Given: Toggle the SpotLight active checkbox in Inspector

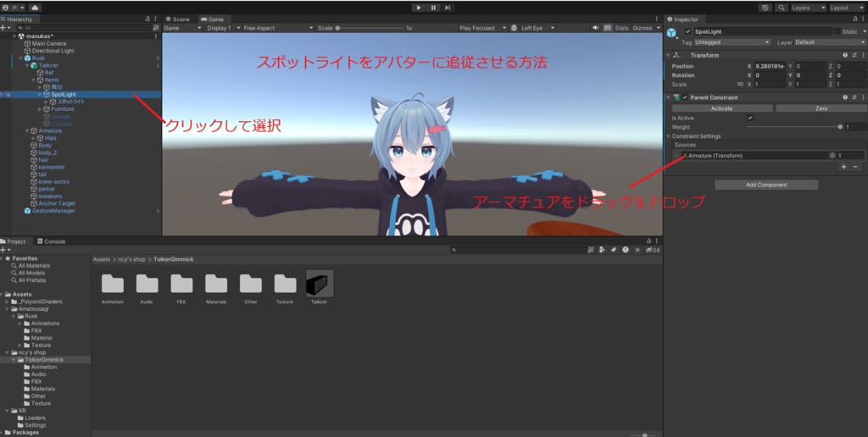Looking at the screenshot, I should [x=688, y=31].
